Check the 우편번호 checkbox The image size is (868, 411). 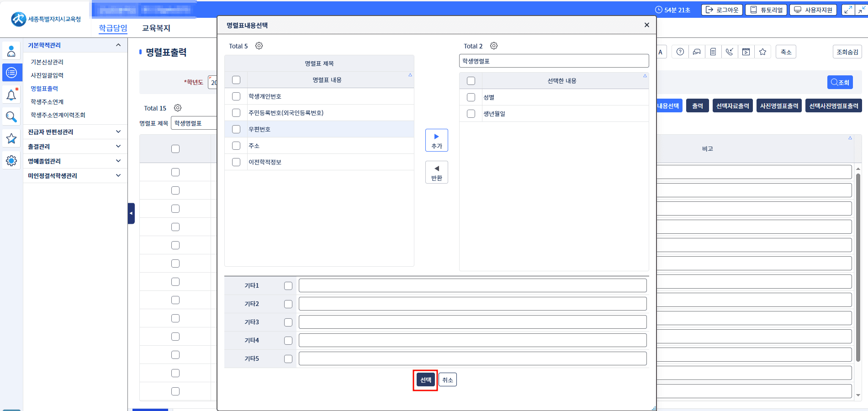tap(236, 129)
